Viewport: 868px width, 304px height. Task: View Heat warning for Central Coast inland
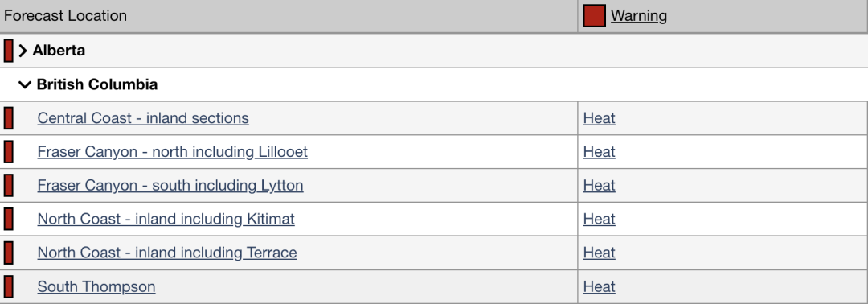coord(599,118)
